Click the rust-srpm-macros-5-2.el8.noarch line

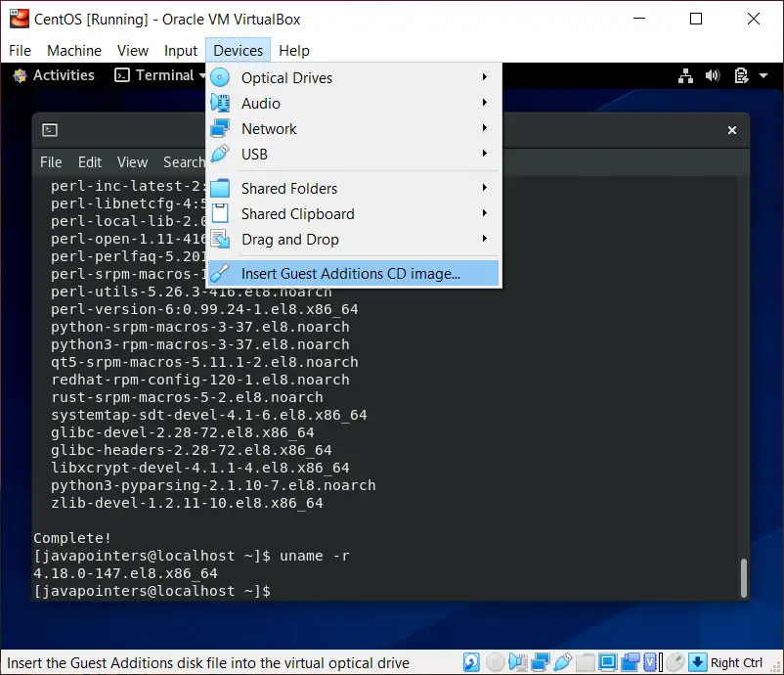(x=187, y=397)
